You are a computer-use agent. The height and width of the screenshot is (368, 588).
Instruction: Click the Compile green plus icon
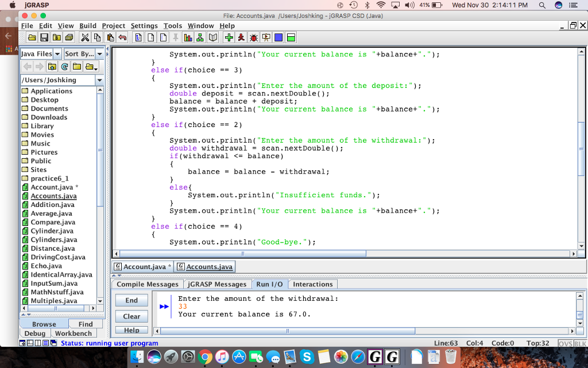229,38
